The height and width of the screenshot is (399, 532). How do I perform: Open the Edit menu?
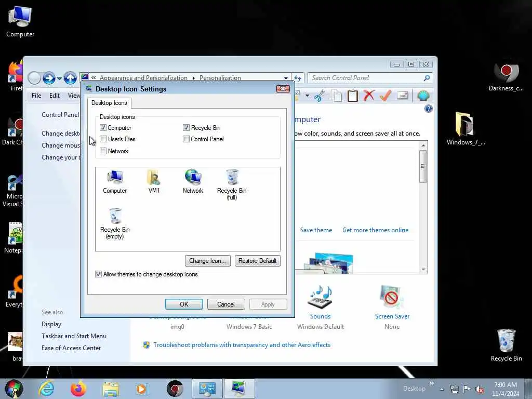pos(54,96)
